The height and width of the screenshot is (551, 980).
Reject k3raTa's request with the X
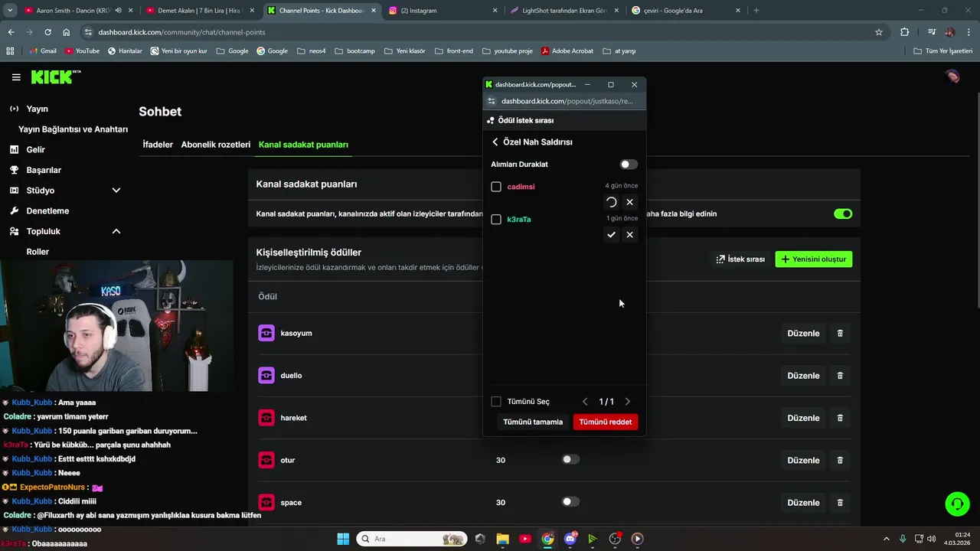pyautogui.click(x=629, y=235)
